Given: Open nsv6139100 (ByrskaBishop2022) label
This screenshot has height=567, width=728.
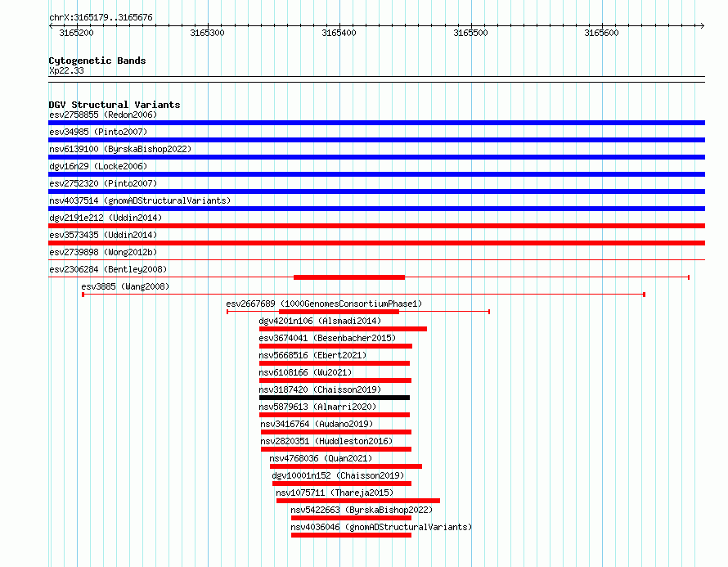Looking at the screenshot, I should (120, 149).
